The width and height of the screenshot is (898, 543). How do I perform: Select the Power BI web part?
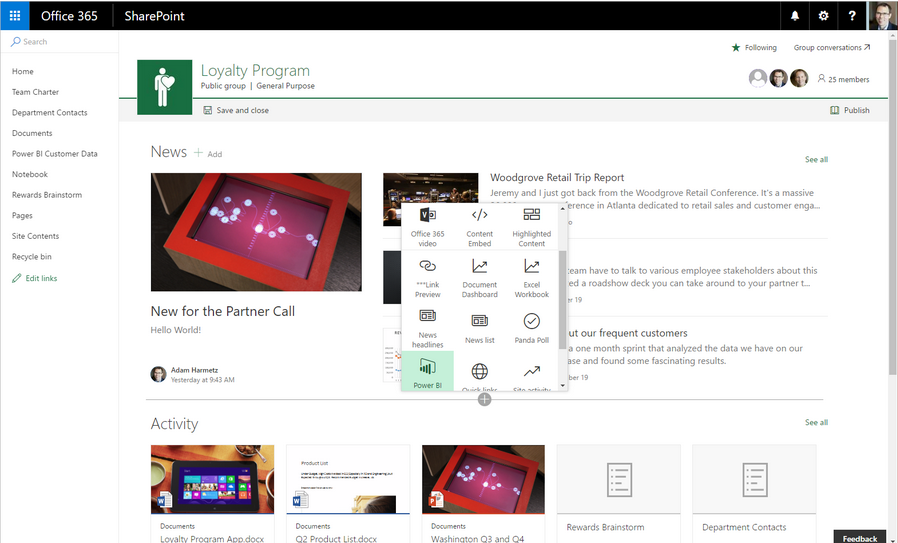pos(427,372)
